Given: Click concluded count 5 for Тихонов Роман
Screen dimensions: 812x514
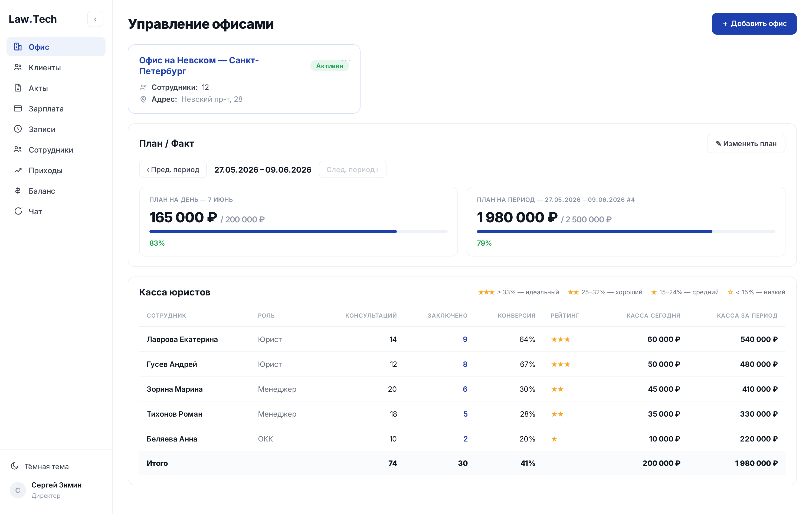Looking at the screenshot, I should coord(465,414).
